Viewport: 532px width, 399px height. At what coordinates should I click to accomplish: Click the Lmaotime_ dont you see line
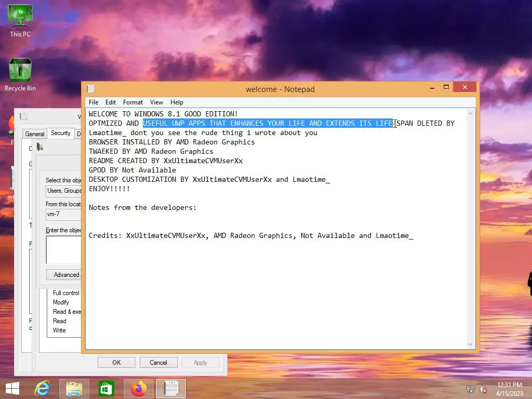tap(203, 132)
